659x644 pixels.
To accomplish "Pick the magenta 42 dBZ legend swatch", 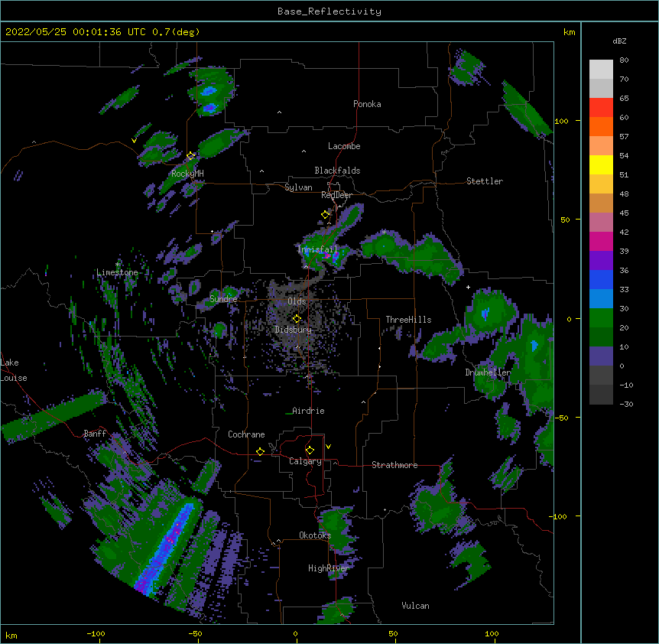I will tap(601, 241).
